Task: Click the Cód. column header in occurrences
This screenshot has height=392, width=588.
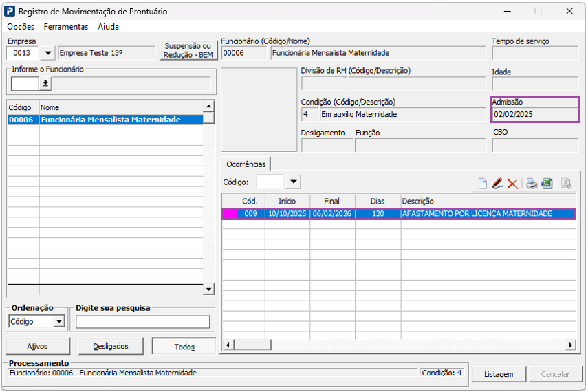Action: (250, 201)
